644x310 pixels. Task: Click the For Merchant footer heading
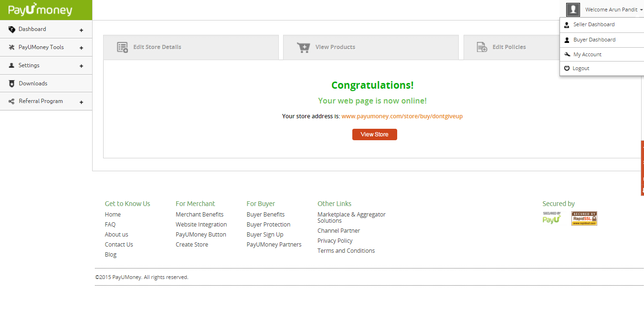pos(195,204)
